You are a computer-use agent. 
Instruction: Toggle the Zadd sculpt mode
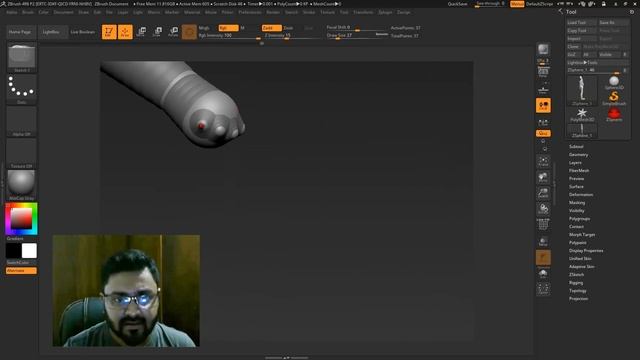pyautogui.click(x=271, y=28)
